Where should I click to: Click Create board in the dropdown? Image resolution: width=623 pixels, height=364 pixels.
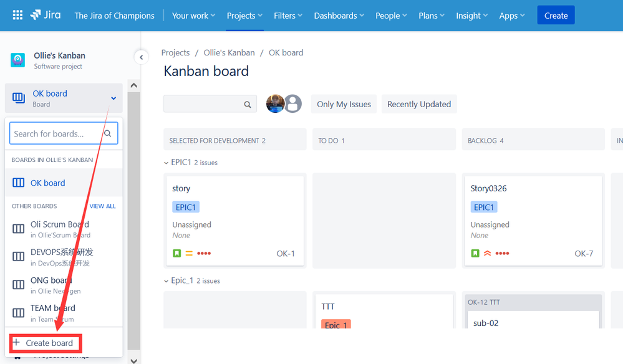pos(46,343)
